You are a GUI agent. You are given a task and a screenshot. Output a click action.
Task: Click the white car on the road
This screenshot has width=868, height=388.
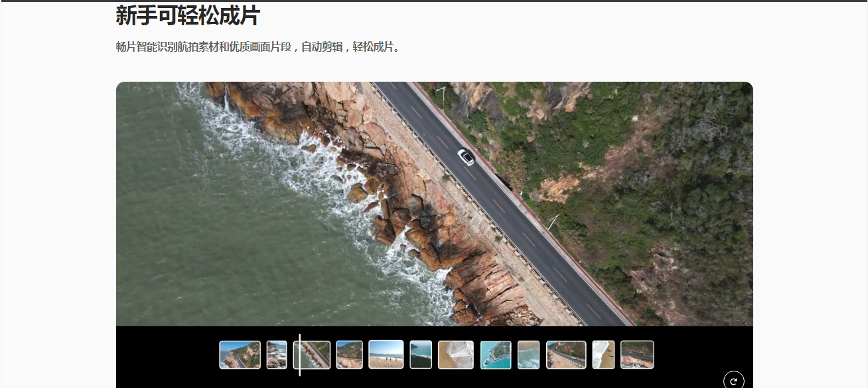point(466,157)
